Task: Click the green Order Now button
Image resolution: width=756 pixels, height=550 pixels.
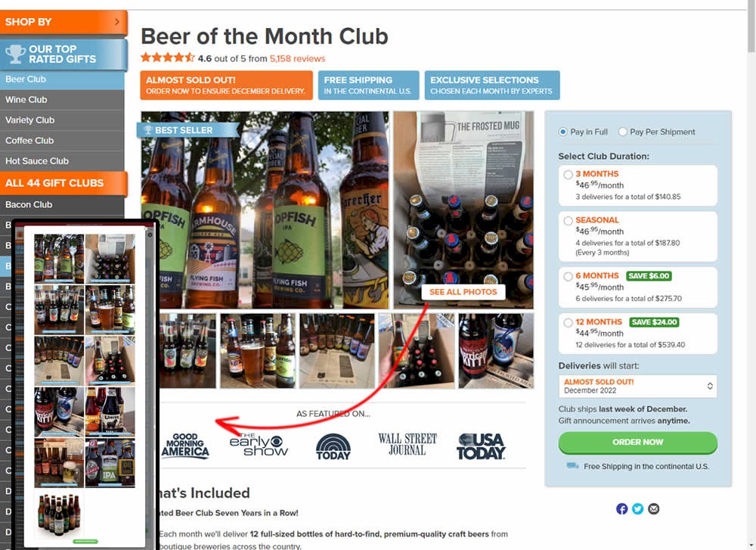Action: [637, 443]
